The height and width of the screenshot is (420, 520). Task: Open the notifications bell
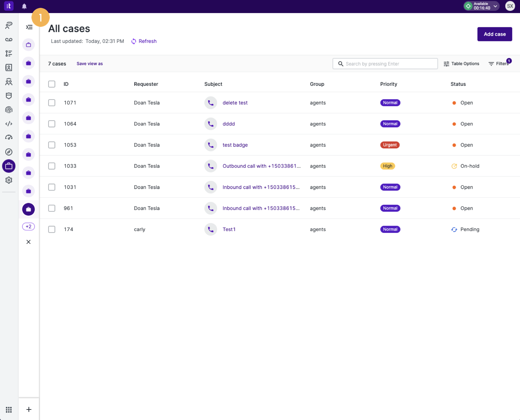pos(24,6)
